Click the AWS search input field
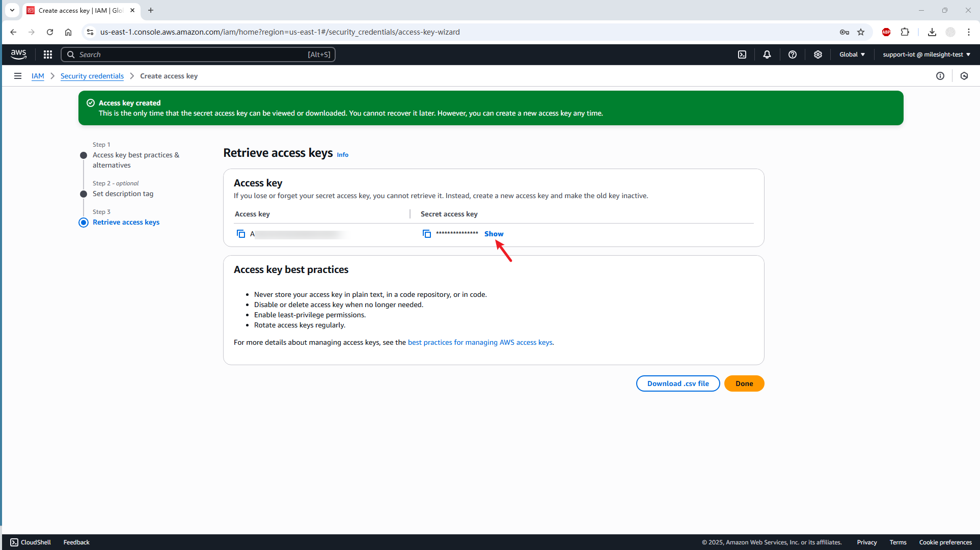Screen dimensions: 980x550 [x=198, y=54]
